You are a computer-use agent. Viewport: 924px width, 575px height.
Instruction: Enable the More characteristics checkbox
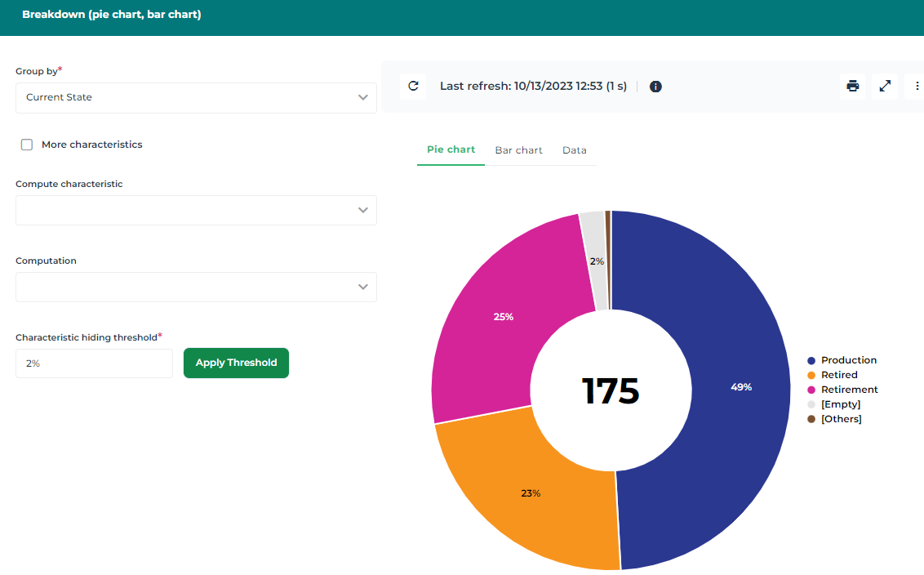pos(27,145)
